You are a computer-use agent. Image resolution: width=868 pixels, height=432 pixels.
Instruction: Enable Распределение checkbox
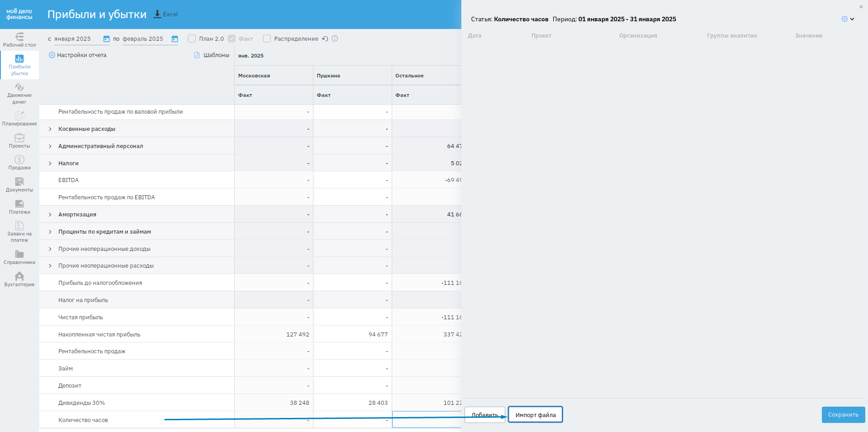coord(267,39)
